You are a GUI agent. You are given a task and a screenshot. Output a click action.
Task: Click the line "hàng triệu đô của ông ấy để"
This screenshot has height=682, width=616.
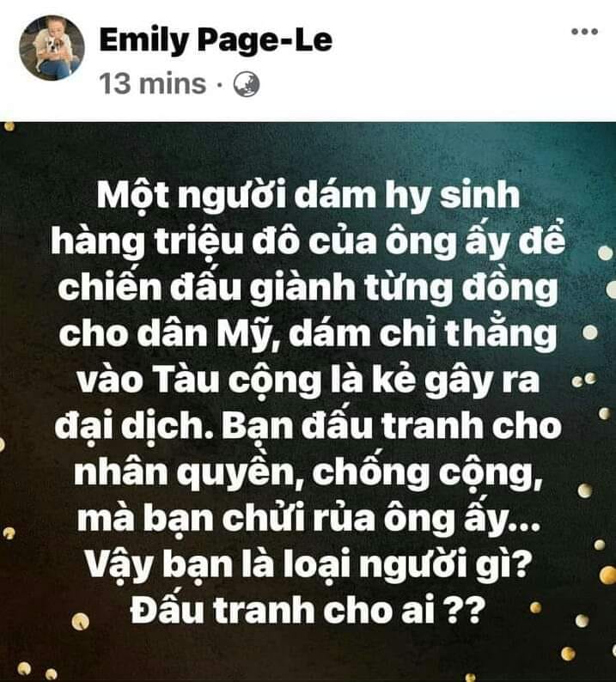(308, 241)
